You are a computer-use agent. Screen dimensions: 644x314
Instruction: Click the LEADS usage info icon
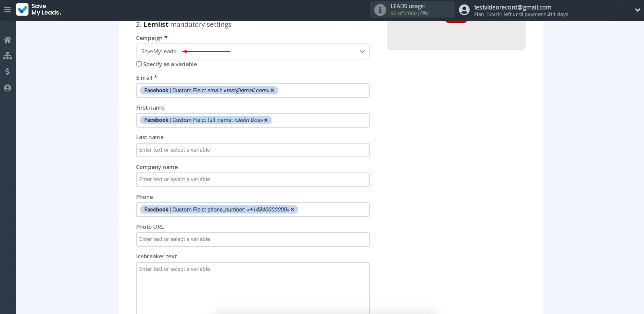click(x=380, y=10)
